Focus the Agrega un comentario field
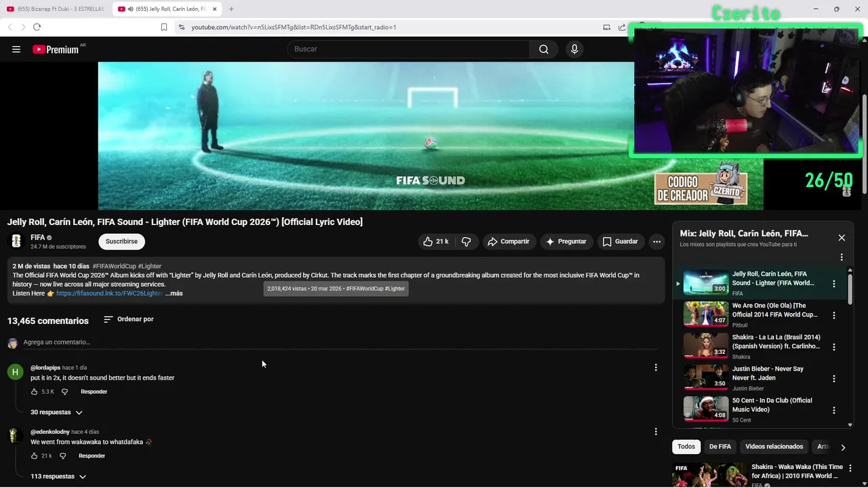The image size is (868, 488). pyautogui.click(x=340, y=342)
